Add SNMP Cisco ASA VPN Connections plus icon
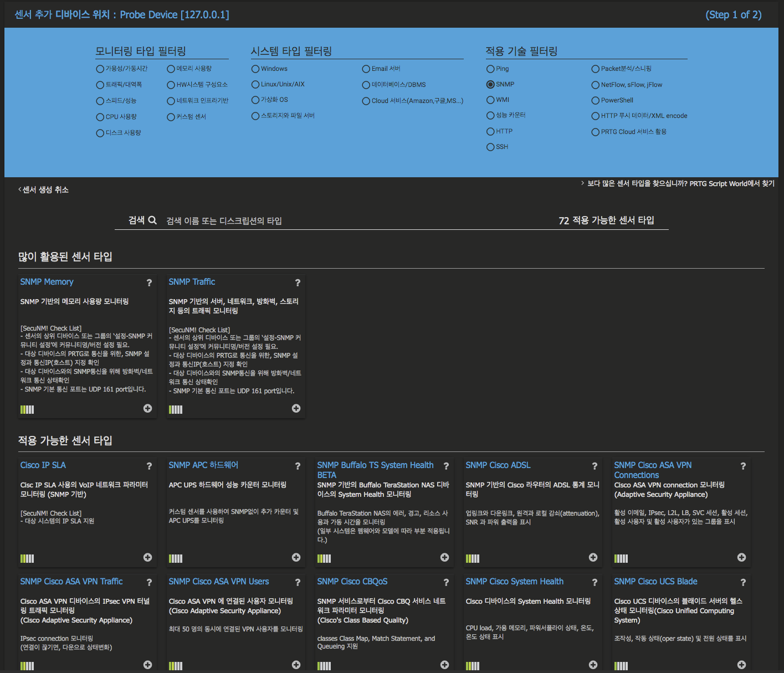This screenshot has height=673, width=784. pyautogui.click(x=742, y=557)
